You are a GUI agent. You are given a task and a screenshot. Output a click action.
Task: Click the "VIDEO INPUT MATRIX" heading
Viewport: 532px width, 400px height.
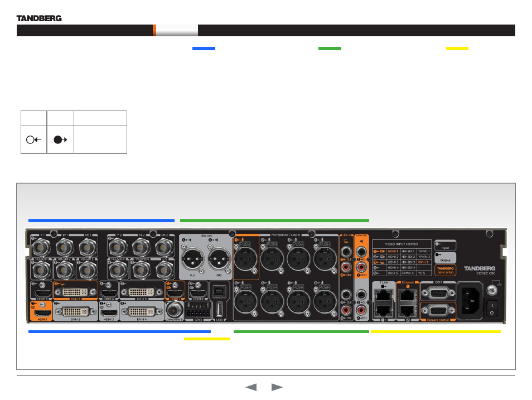click(x=402, y=244)
